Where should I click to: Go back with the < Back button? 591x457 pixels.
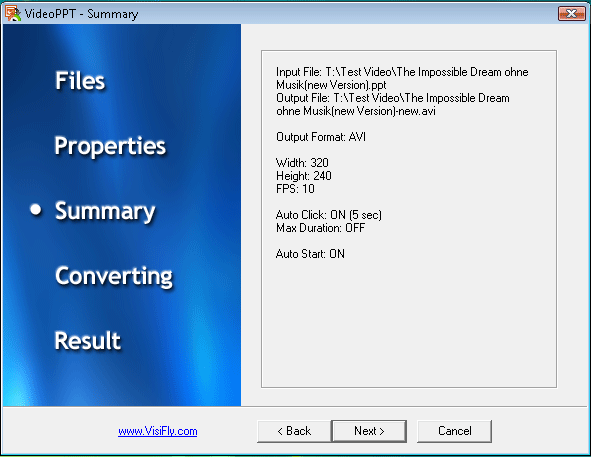tap(294, 431)
